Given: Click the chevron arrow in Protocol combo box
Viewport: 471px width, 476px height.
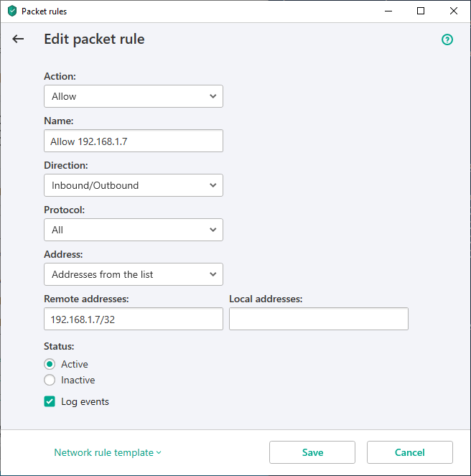Looking at the screenshot, I should coord(213,230).
